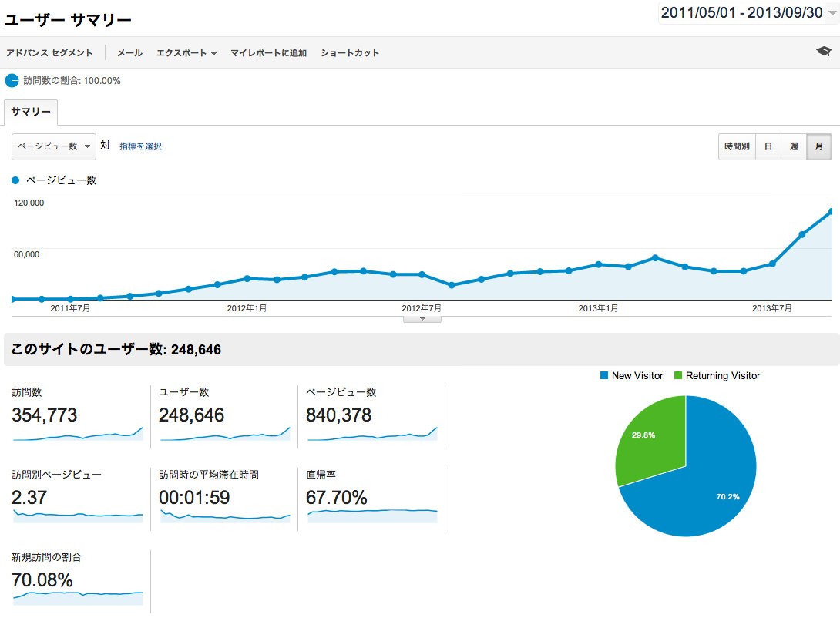The image size is (840, 618).
Task: Click the 2013年7月 axis label
Action: click(x=771, y=308)
